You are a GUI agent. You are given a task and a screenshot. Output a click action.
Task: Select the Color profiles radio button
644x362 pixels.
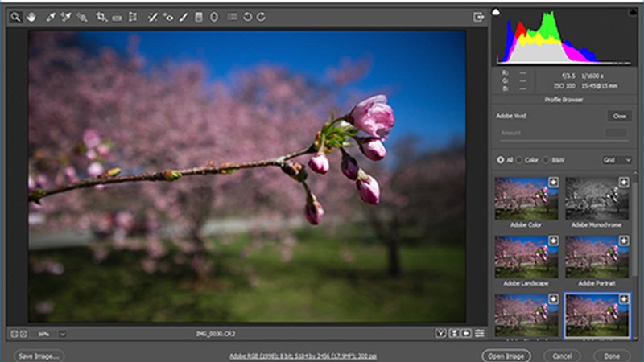click(519, 160)
